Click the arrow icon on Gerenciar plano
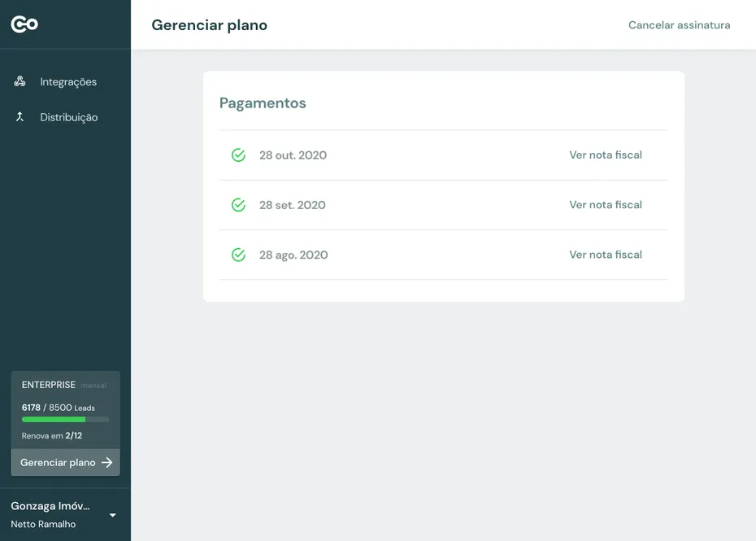Image resolution: width=756 pixels, height=541 pixels. click(109, 462)
